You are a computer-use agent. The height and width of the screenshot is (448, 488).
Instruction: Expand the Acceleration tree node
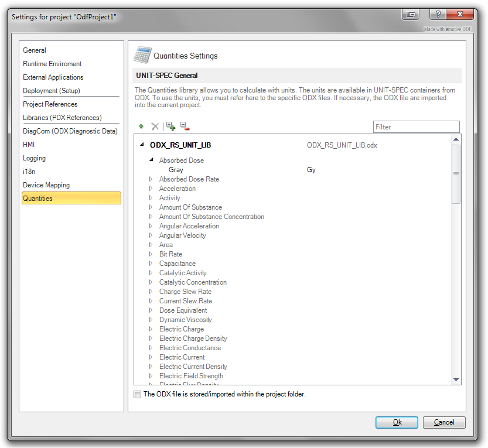coord(151,189)
